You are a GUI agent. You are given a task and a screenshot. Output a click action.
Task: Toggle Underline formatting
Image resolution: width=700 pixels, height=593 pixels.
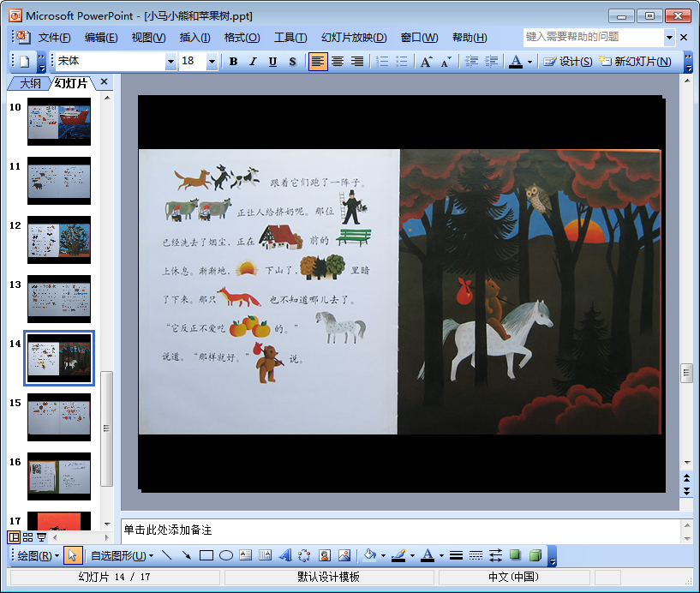pyautogui.click(x=272, y=62)
